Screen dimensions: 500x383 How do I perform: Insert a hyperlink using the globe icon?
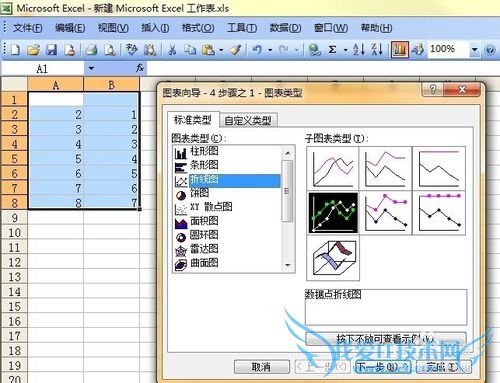click(314, 50)
